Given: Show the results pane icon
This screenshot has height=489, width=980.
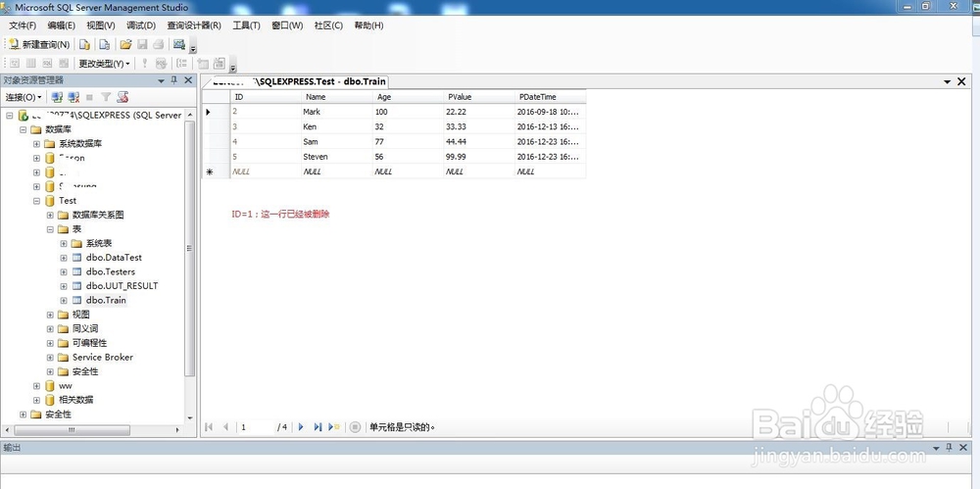Looking at the screenshot, I should click(63, 63).
